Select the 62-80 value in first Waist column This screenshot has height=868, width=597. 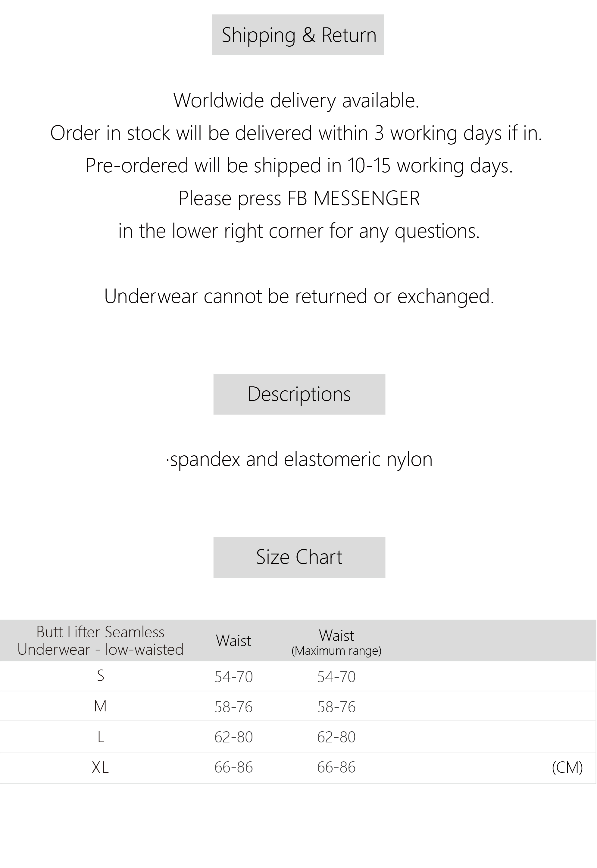[233, 737]
